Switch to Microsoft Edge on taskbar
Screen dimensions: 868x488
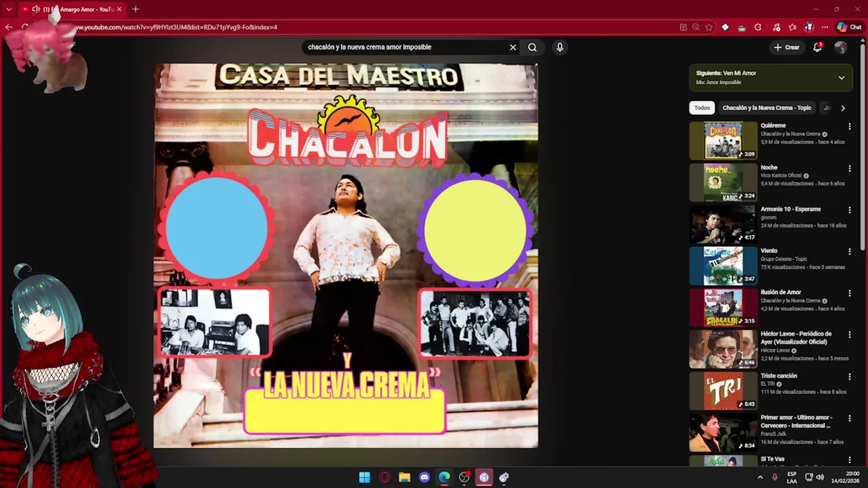(x=444, y=477)
